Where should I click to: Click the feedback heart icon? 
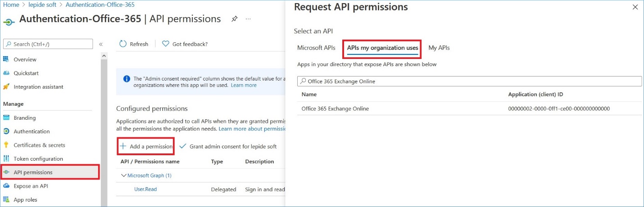pyautogui.click(x=165, y=44)
